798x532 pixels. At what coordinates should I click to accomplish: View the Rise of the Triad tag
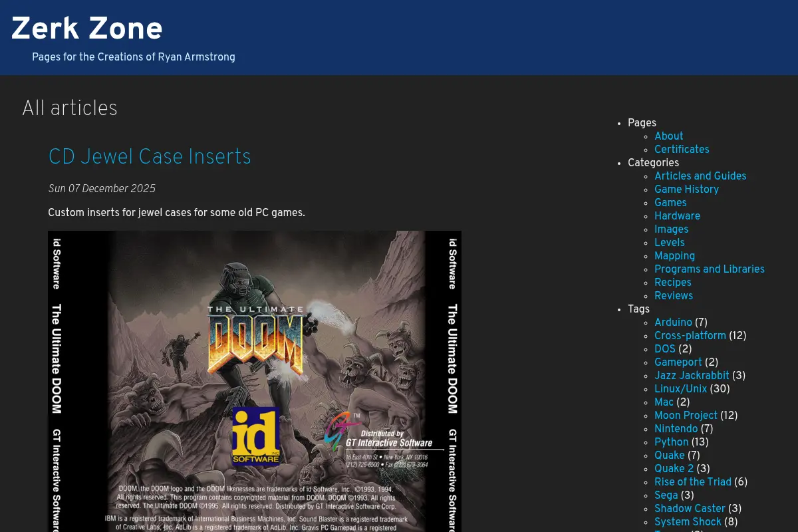click(x=693, y=482)
